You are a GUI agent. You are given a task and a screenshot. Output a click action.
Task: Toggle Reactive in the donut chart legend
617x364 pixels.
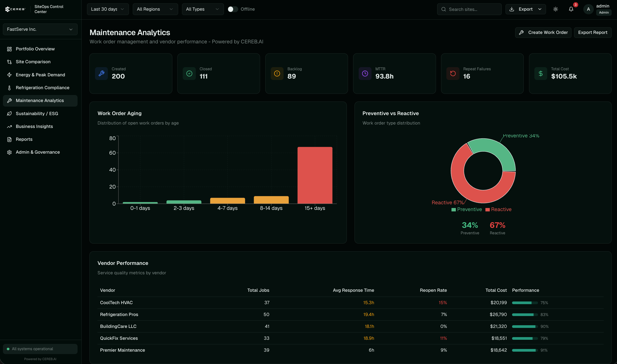(x=498, y=209)
